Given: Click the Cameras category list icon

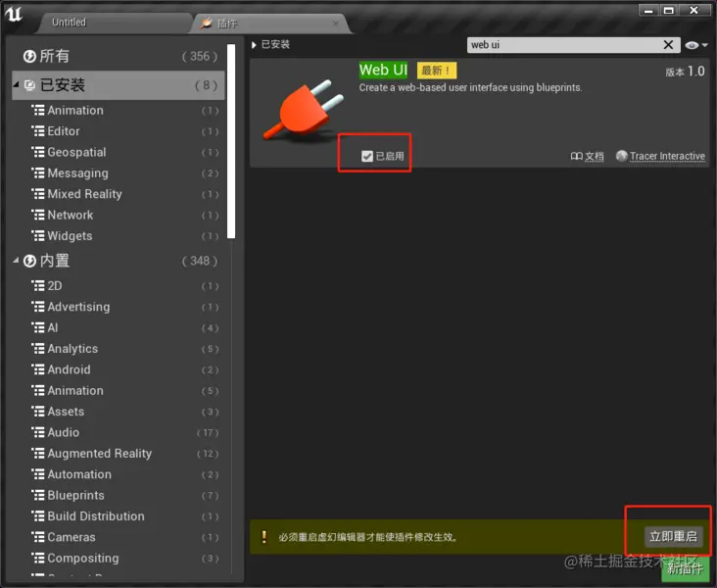Looking at the screenshot, I should (38, 537).
